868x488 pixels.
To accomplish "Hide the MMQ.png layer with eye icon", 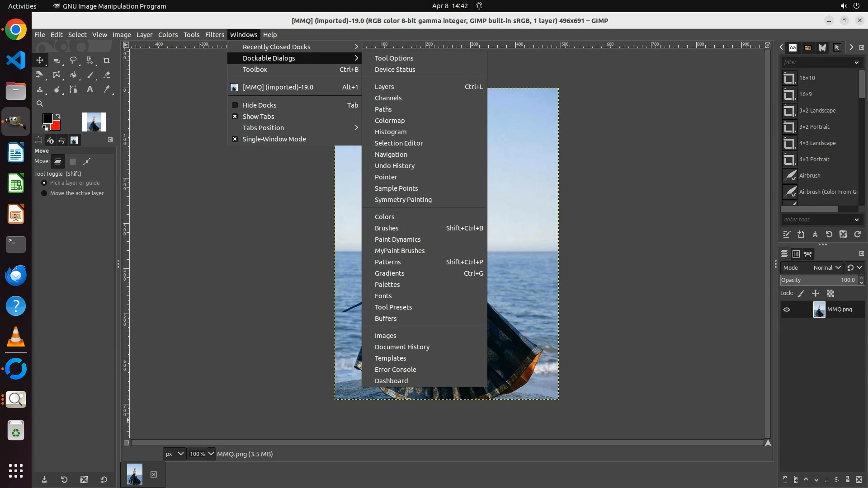I will click(787, 310).
